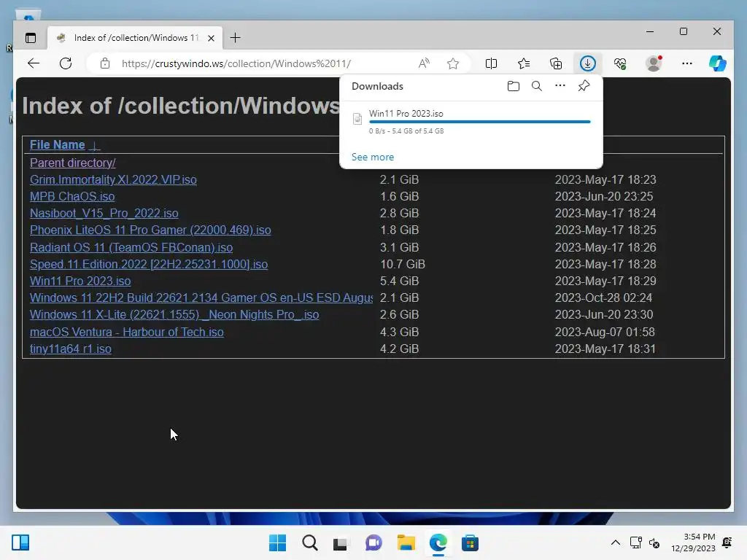This screenshot has height=560, width=747.
Task: Open clock and date 3:54 PM
Action: (693, 542)
